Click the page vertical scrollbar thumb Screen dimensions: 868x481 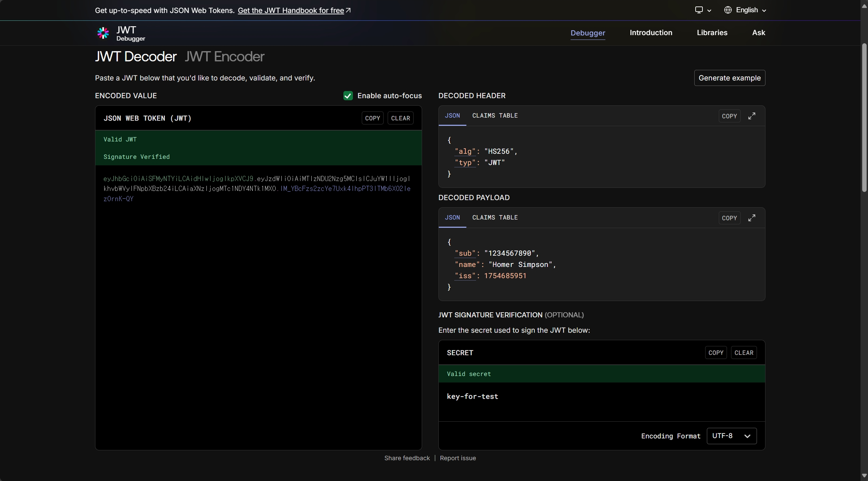pyautogui.click(x=864, y=118)
